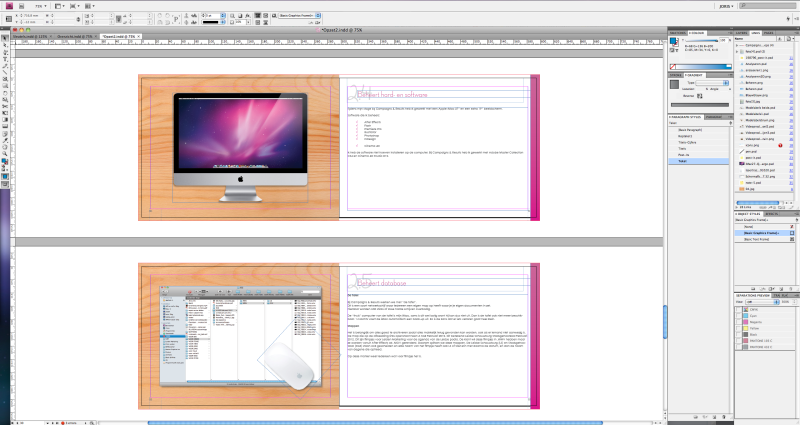The height and width of the screenshot is (425, 800).
Task: Toggle visibility of the CMYK separation
Action: pyautogui.click(x=738, y=310)
